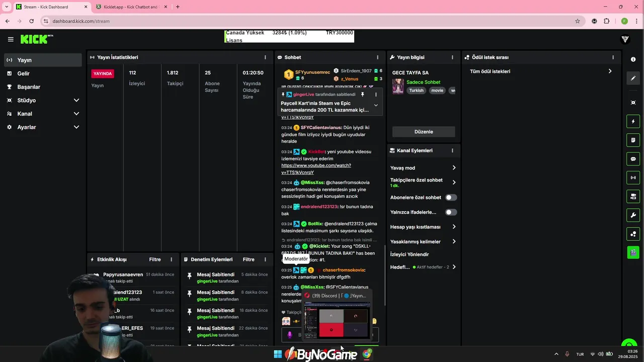Click the note page icon in right sidebar
This screenshot has height=362, width=644.
[633, 140]
